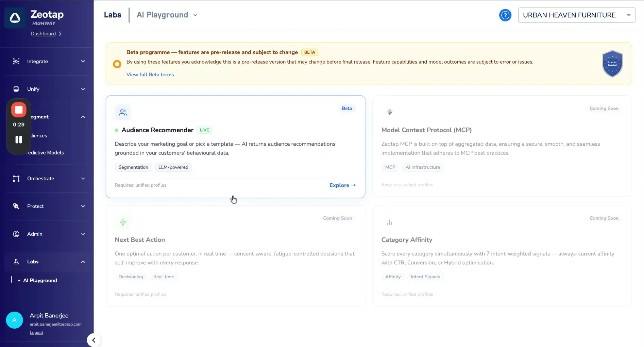644x347 pixels.
Task: Click the LLM-powered tag
Action: [173, 167]
